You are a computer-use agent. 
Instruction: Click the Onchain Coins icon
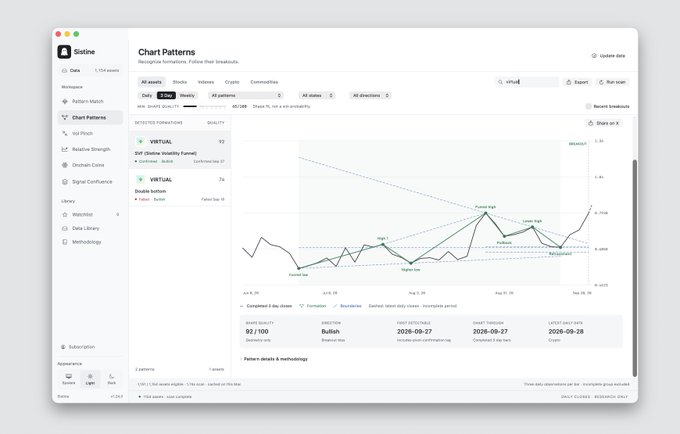click(x=65, y=165)
